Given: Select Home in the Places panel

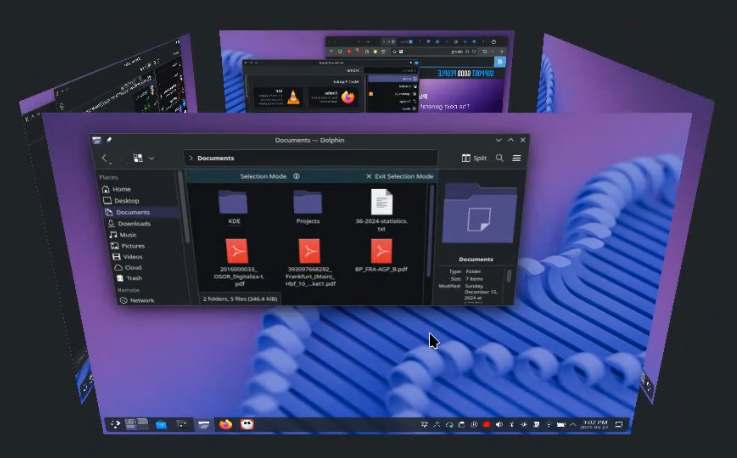Looking at the screenshot, I should point(121,189).
